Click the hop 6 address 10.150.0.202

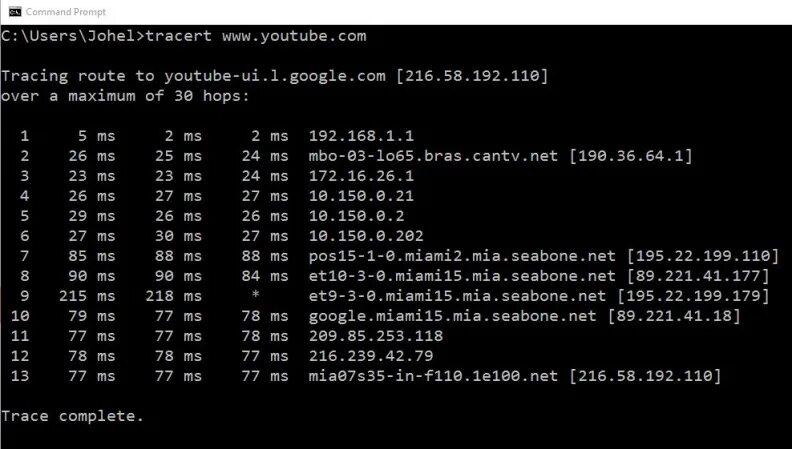[x=366, y=236]
